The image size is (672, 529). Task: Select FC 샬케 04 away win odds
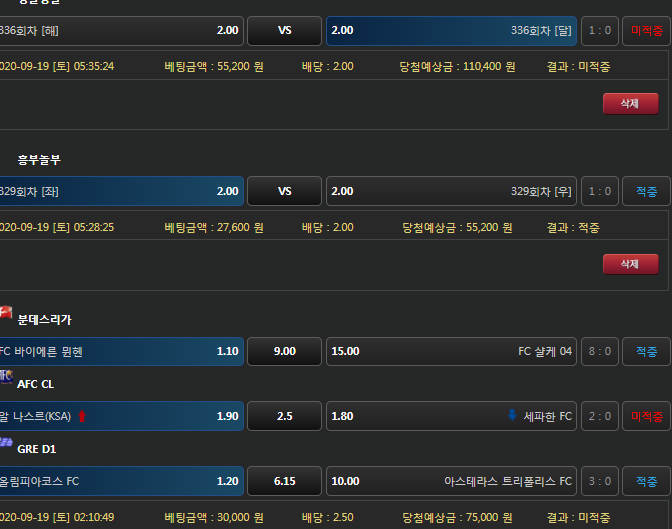pos(451,352)
